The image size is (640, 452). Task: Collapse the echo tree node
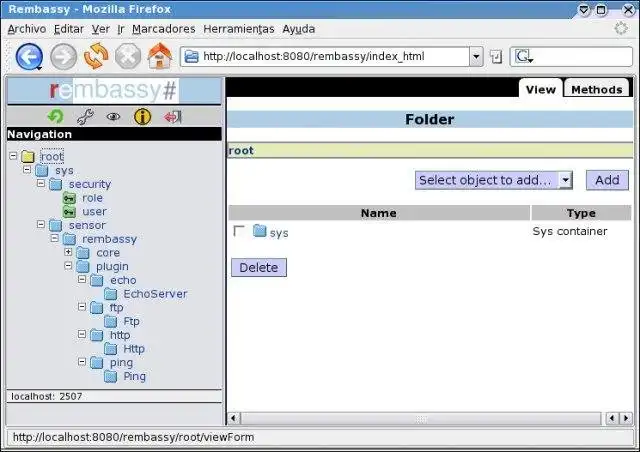tap(82, 279)
